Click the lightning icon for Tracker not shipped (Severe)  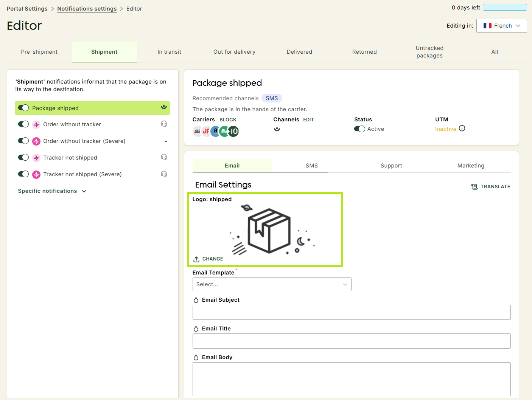click(x=36, y=174)
